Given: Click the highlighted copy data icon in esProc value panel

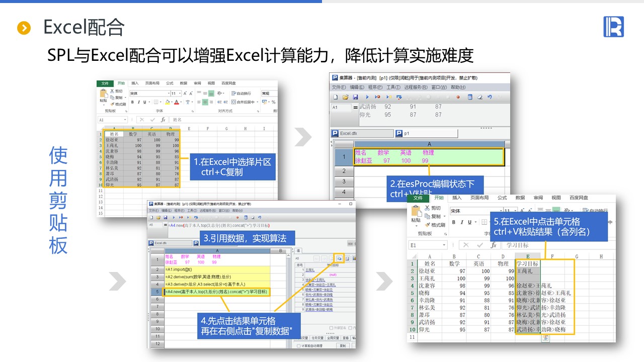Looking at the screenshot, I should [339, 258].
